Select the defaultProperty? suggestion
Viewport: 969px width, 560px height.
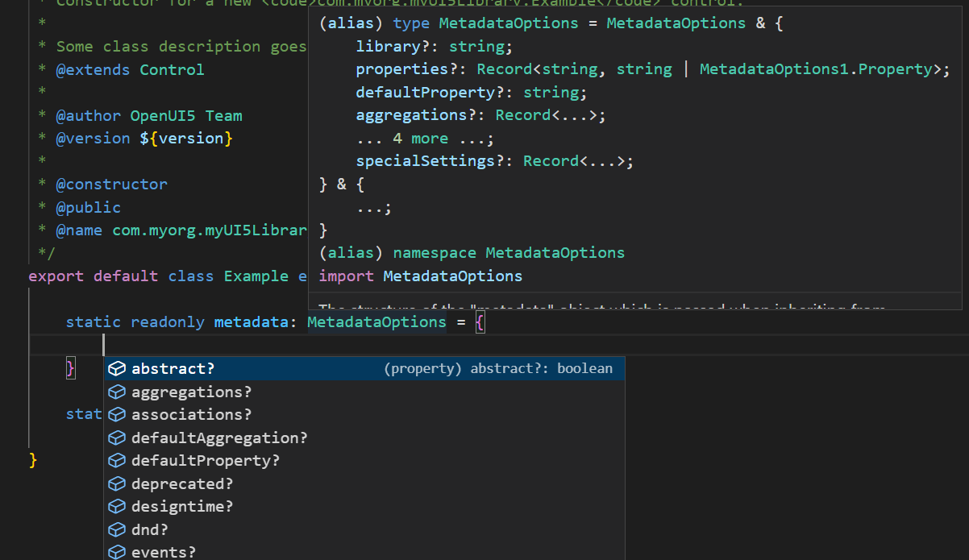pyautogui.click(x=364, y=461)
